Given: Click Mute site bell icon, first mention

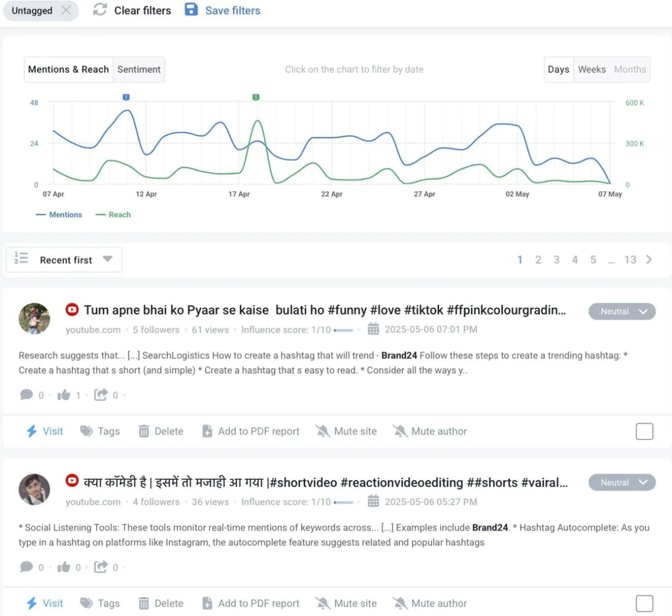Looking at the screenshot, I should coord(322,431).
